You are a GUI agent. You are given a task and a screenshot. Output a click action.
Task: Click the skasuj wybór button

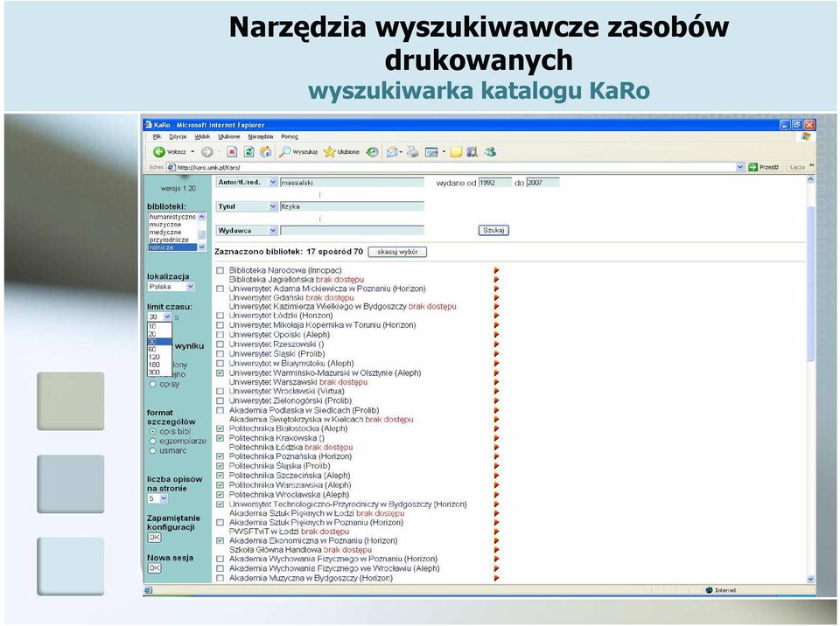tap(397, 252)
